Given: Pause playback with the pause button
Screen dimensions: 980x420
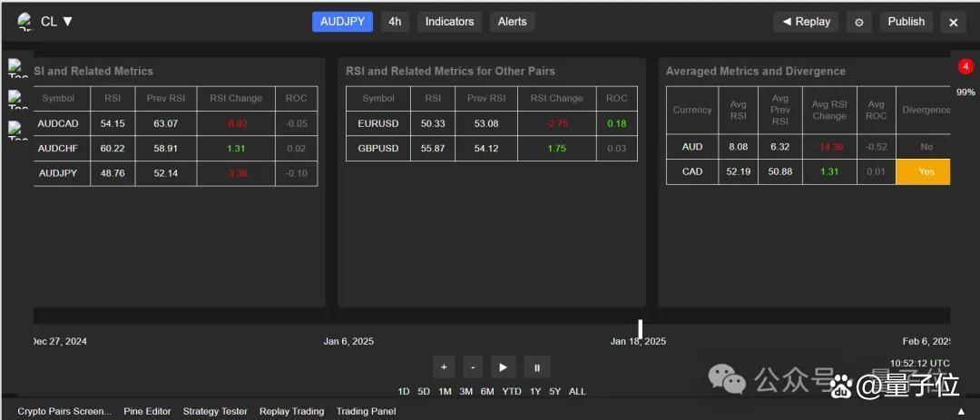Looking at the screenshot, I should [x=536, y=367].
